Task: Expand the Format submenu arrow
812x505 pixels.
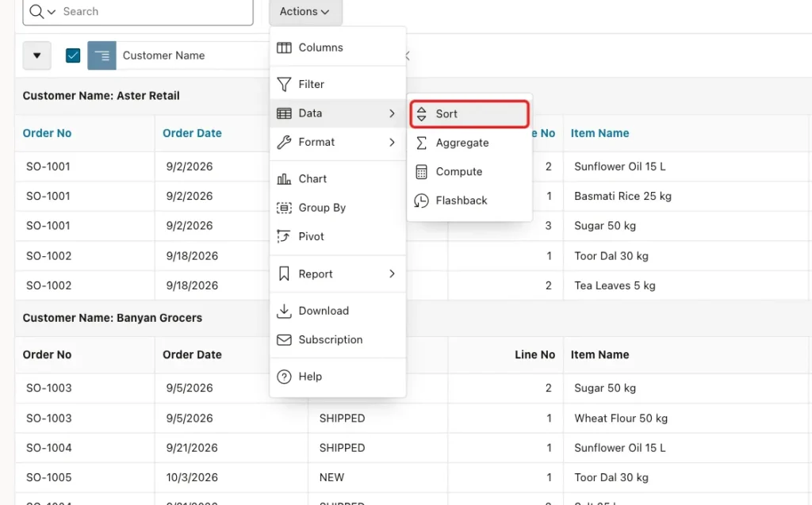Action: (x=392, y=142)
